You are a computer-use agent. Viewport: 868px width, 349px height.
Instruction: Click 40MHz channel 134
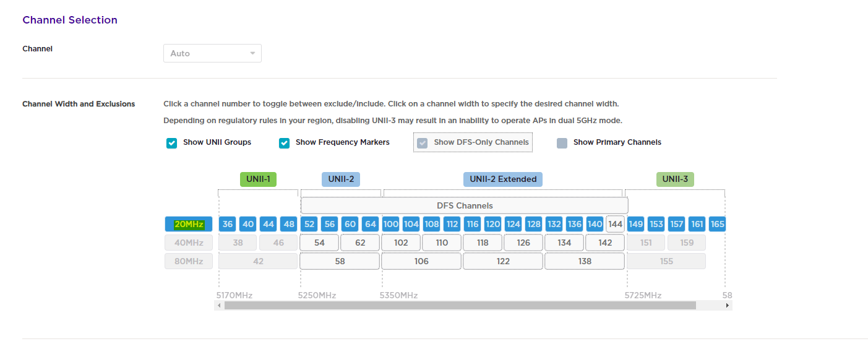tap(564, 243)
